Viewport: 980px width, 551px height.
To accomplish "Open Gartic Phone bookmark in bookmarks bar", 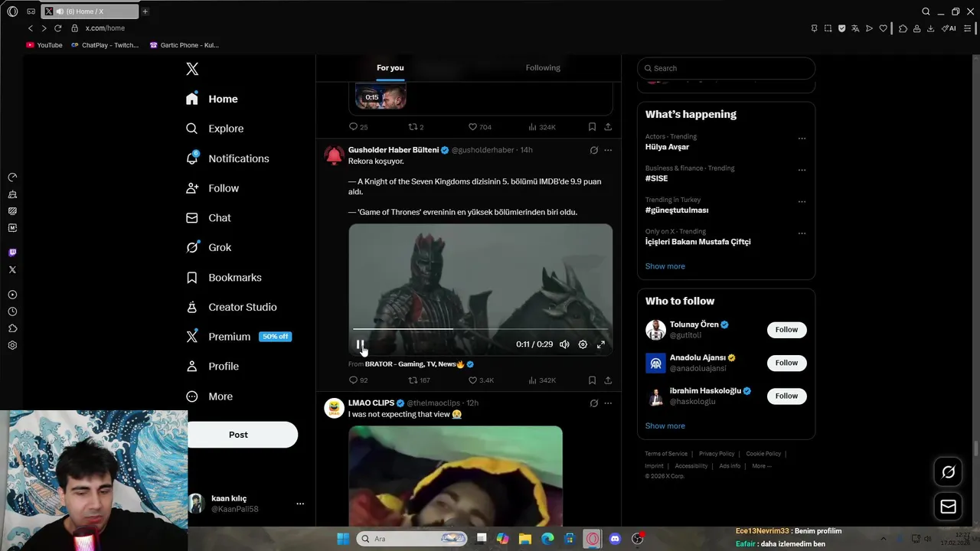I will click(x=185, y=45).
